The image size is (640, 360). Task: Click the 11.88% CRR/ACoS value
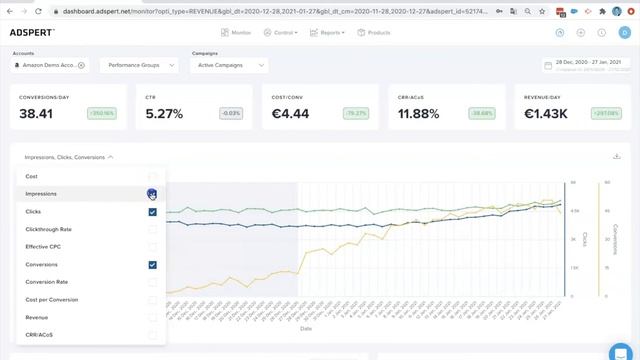tap(418, 114)
